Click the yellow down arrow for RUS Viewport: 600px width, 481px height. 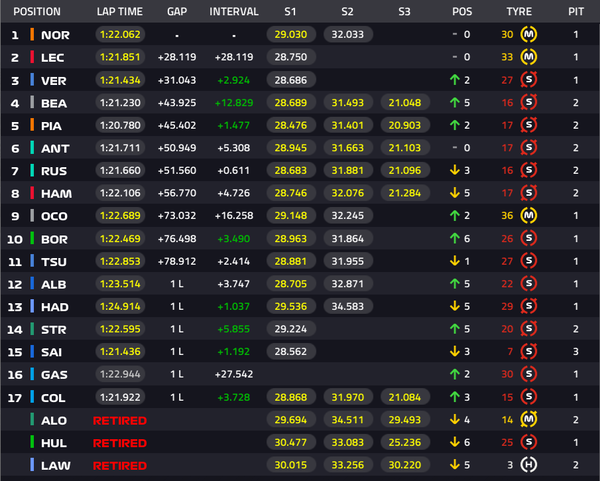pos(454,170)
